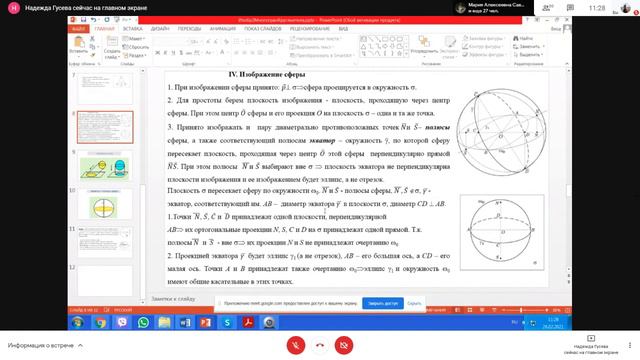Open more options menu in Meet
Screen dimensions: 640x360
[630, 345]
